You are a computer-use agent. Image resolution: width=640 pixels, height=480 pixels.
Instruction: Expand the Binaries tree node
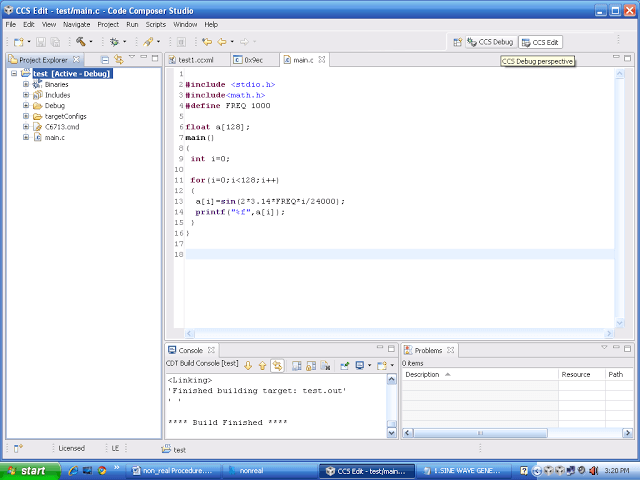[x=26, y=84]
